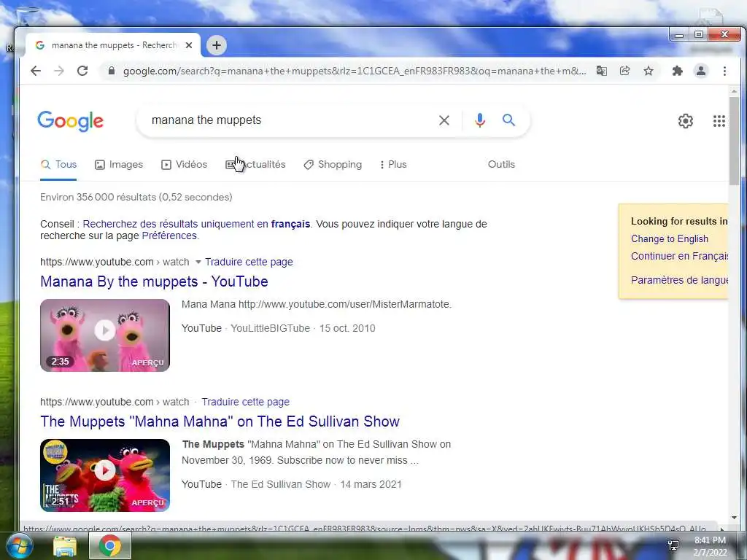
Task: Play the 2:51 Ed Sullivan video thumbnail
Action: click(105, 475)
